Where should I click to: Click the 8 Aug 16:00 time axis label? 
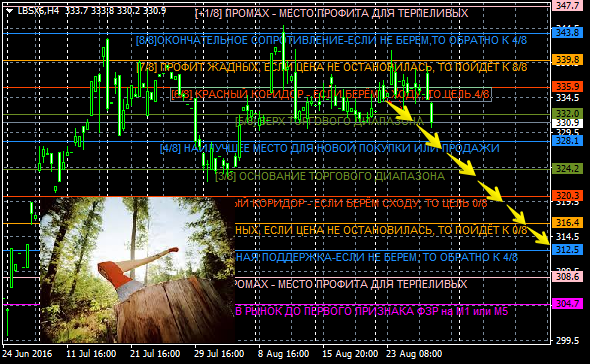(x=283, y=354)
